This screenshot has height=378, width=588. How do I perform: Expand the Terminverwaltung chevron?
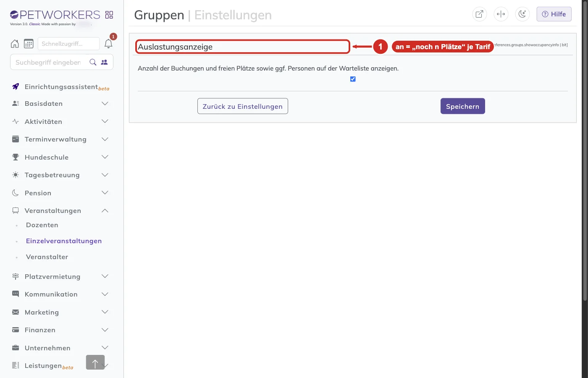(x=105, y=139)
